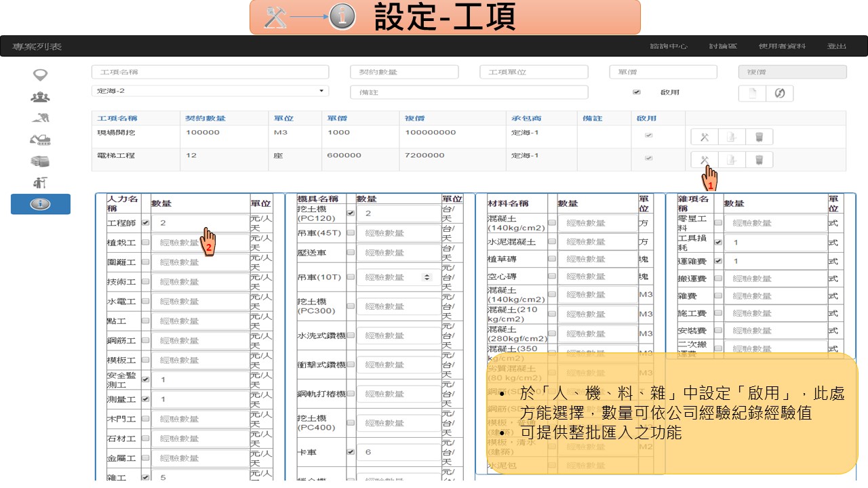Open the 定海-2 contractor dropdown
The height and width of the screenshot is (488, 868).
tap(210, 91)
